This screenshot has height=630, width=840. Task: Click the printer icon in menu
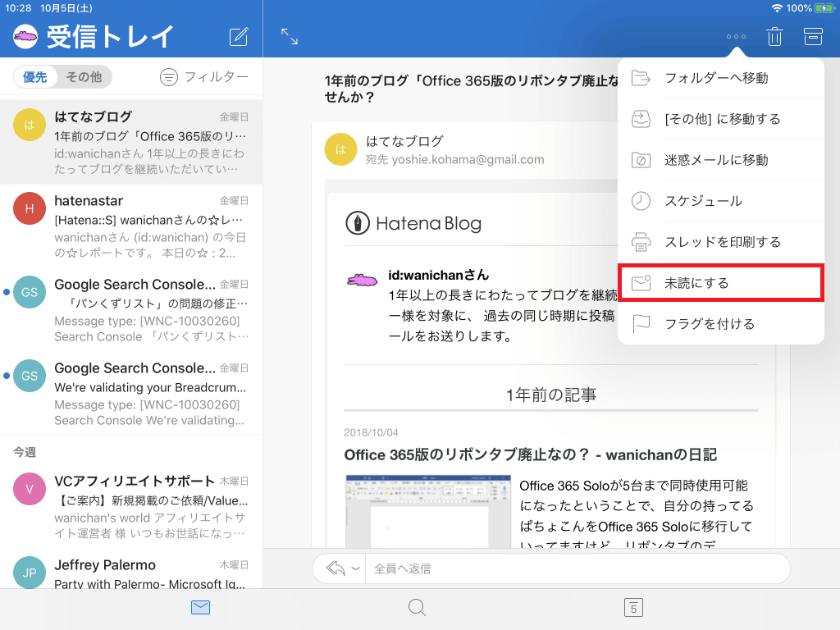click(x=641, y=242)
